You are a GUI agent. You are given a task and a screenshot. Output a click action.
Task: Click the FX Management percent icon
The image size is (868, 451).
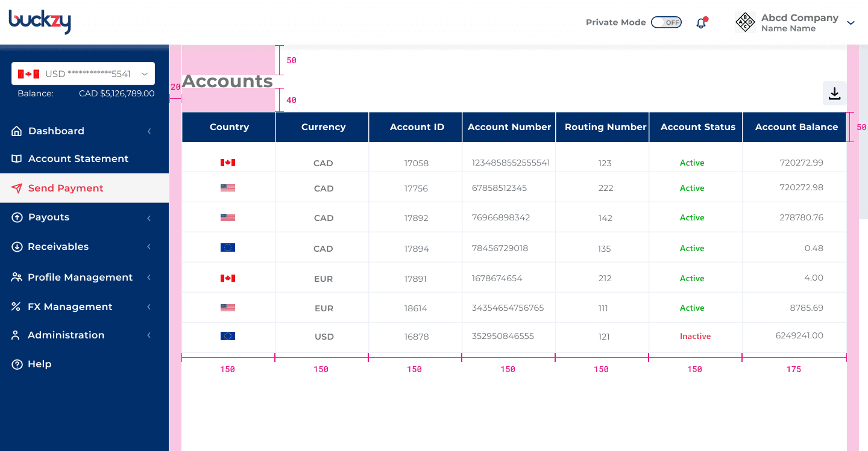16,307
